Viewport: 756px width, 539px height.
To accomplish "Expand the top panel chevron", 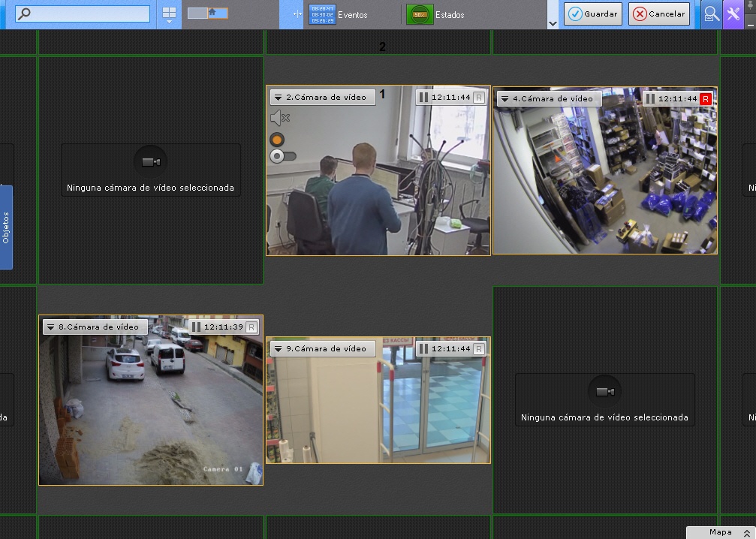I will (x=553, y=23).
